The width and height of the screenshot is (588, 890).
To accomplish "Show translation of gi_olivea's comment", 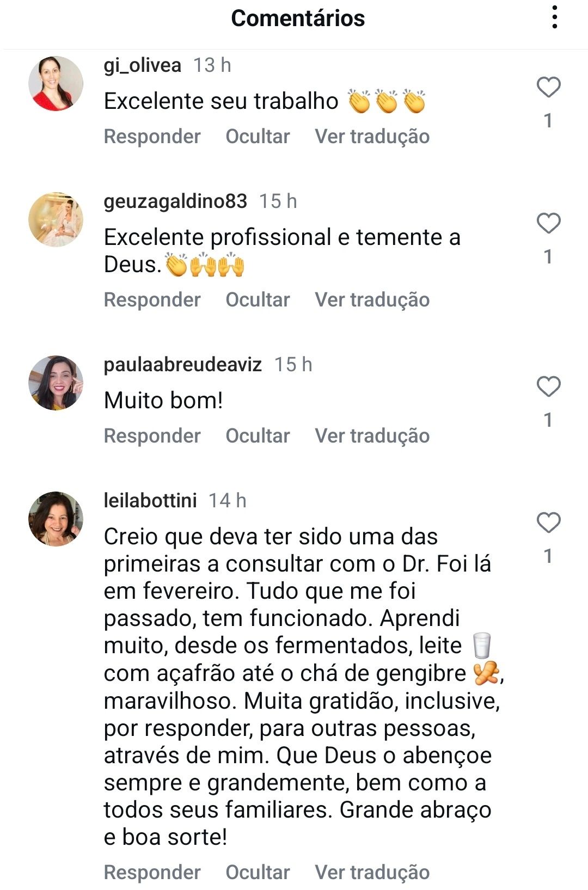I will point(372,137).
